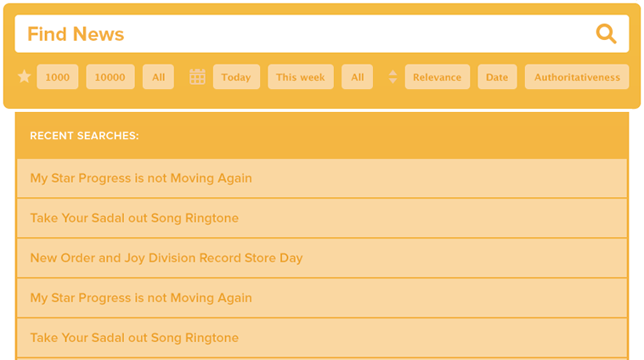
Task: Choose All next to the calendar icon
Action: click(x=358, y=77)
